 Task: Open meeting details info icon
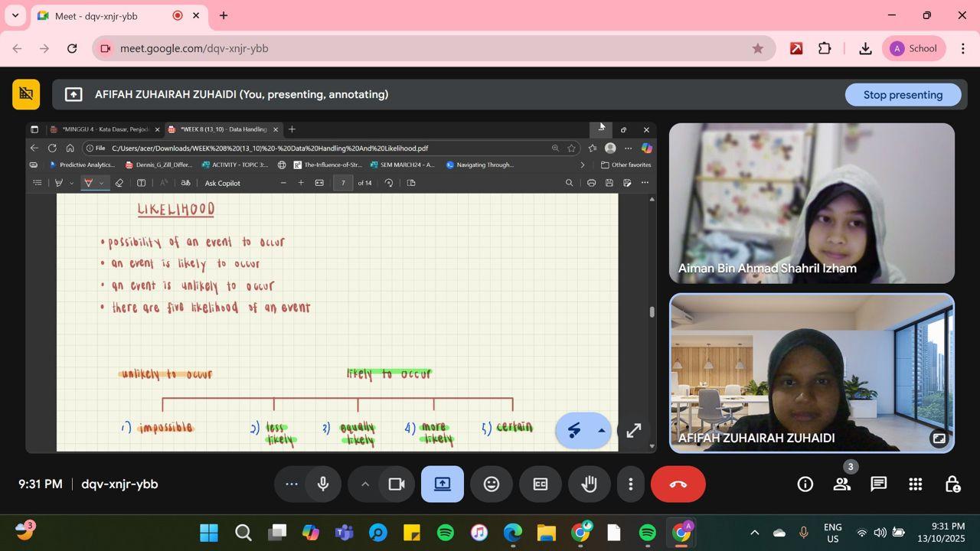coord(805,484)
